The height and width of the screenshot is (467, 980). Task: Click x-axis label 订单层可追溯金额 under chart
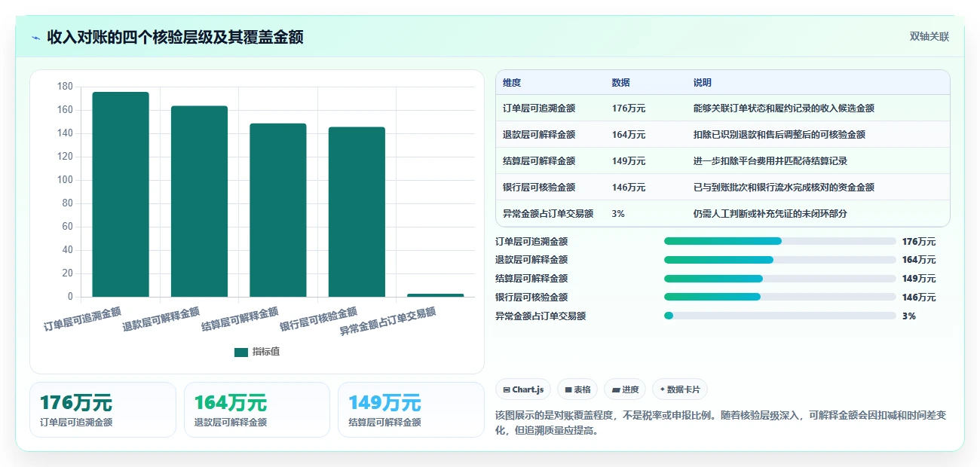[x=82, y=319]
